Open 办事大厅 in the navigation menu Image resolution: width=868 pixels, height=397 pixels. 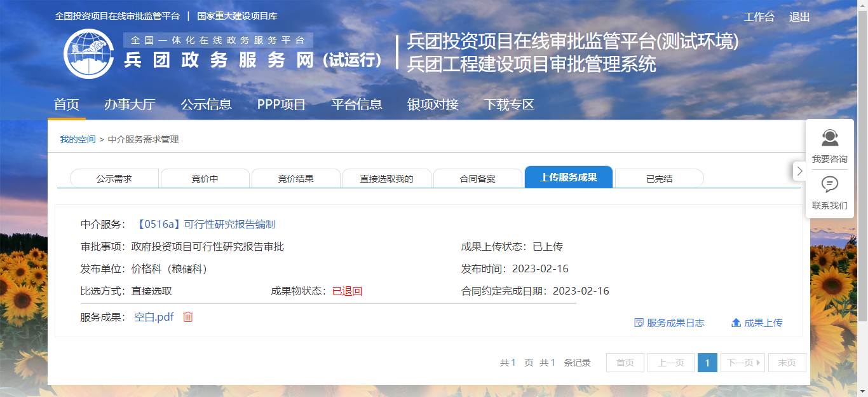click(130, 105)
